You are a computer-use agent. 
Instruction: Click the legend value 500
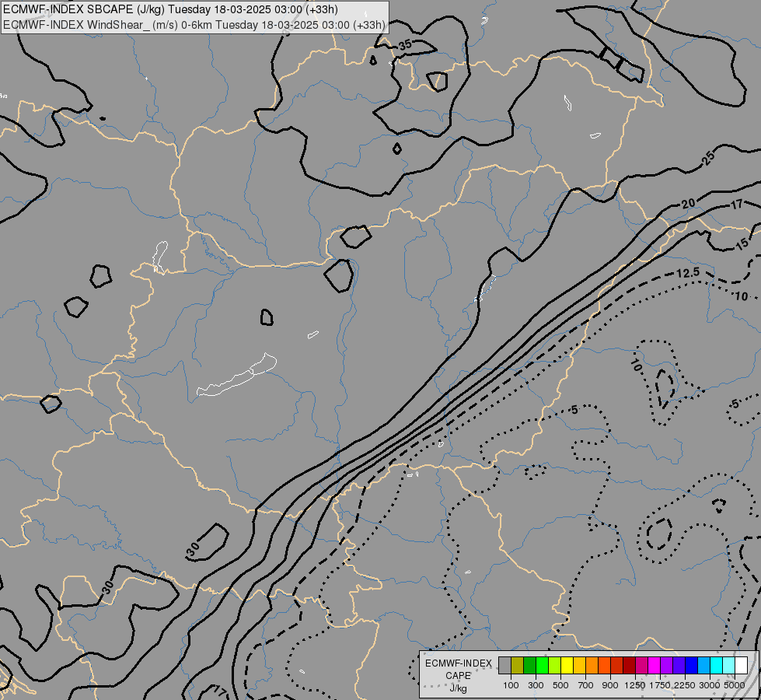pyautogui.click(x=560, y=685)
